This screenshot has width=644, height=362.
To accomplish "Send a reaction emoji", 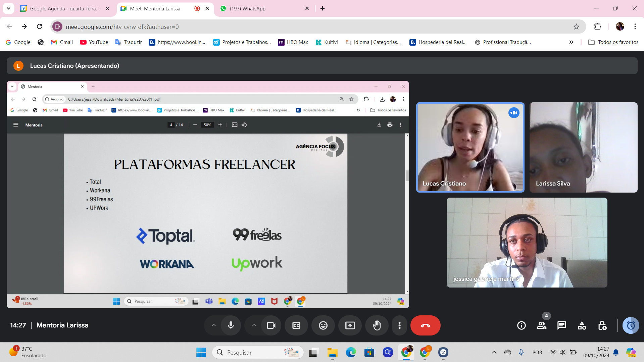I will pos(323,325).
